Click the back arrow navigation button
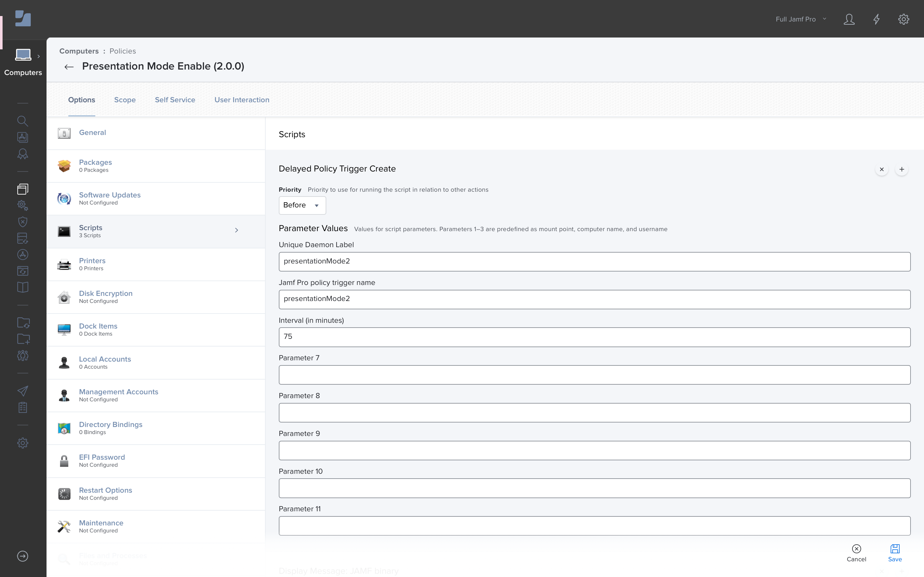Image resolution: width=924 pixels, height=577 pixels. pos(69,66)
